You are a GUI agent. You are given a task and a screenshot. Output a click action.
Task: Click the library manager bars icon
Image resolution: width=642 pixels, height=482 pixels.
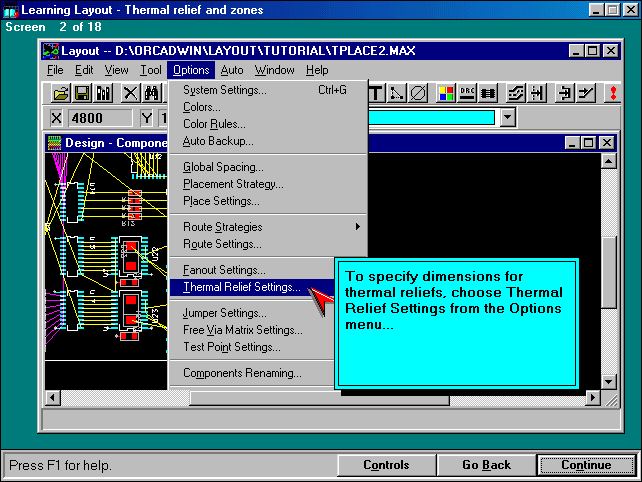point(103,93)
